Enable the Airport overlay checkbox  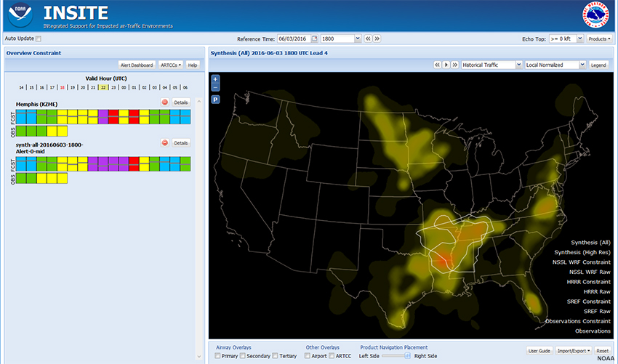tap(308, 356)
